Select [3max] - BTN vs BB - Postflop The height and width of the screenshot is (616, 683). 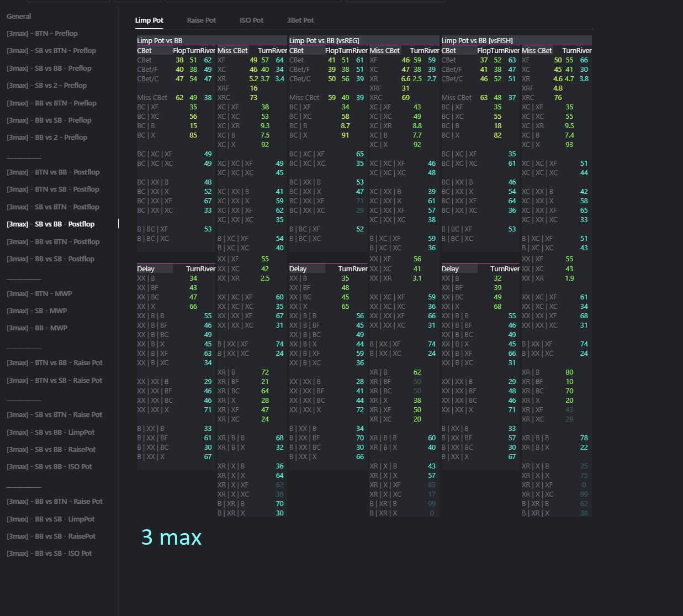pyautogui.click(x=53, y=172)
